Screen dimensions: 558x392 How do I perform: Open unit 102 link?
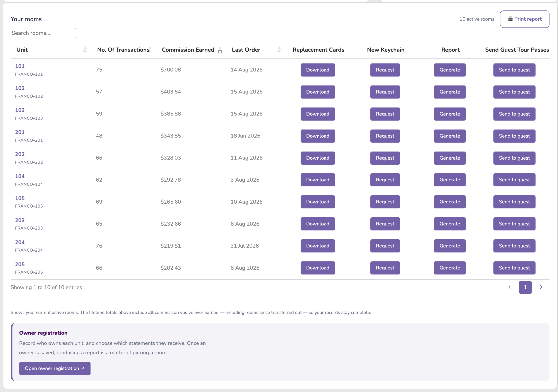(20, 88)
